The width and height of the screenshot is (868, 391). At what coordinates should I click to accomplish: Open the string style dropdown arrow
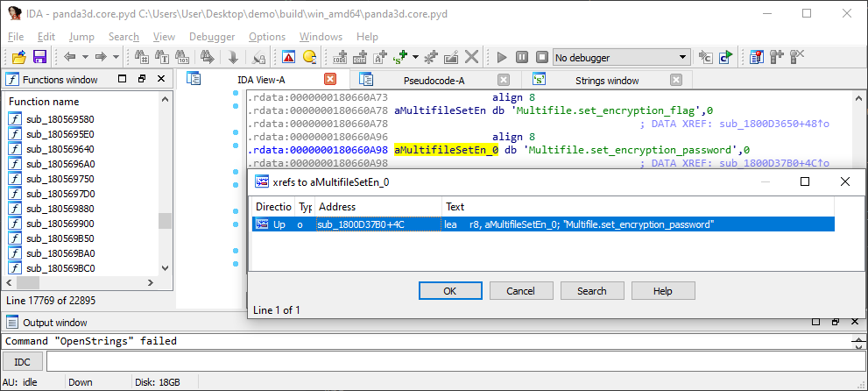(x=415, y=57)
